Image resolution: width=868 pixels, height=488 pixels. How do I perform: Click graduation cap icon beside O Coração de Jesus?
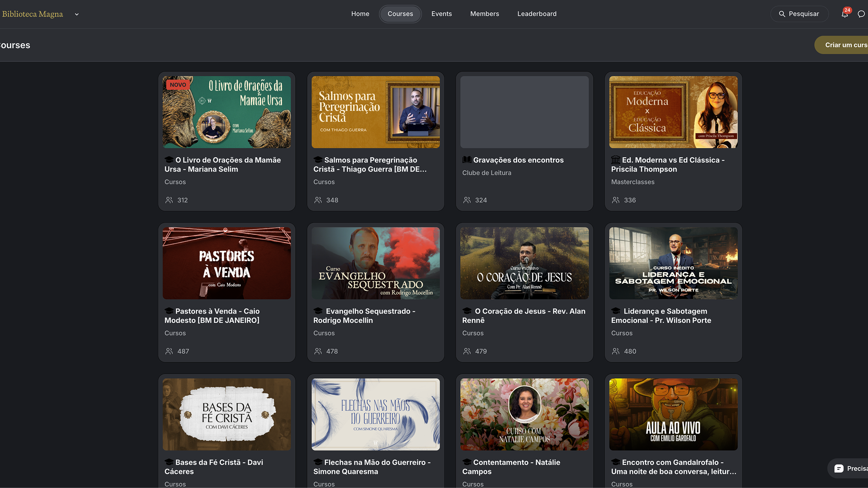[467, 311]
